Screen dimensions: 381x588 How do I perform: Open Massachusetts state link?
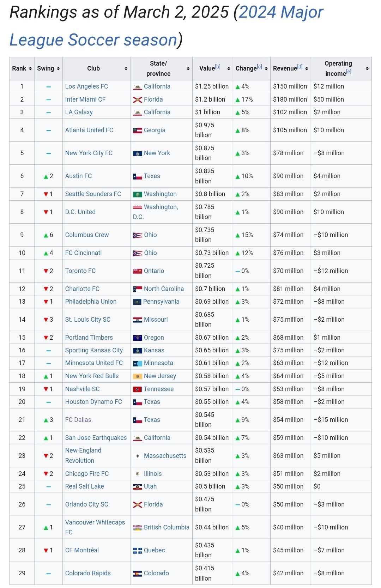165,456
